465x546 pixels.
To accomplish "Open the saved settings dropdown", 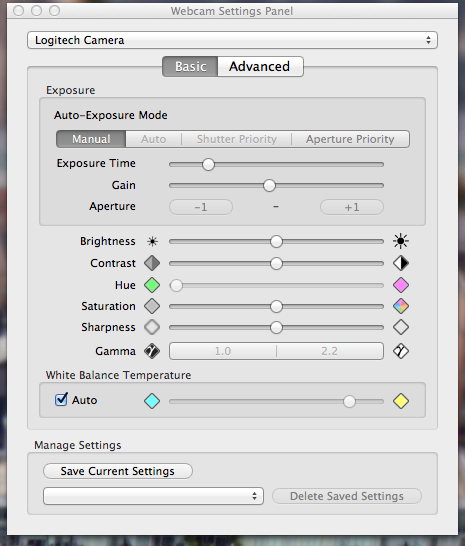I will point(153,496).
